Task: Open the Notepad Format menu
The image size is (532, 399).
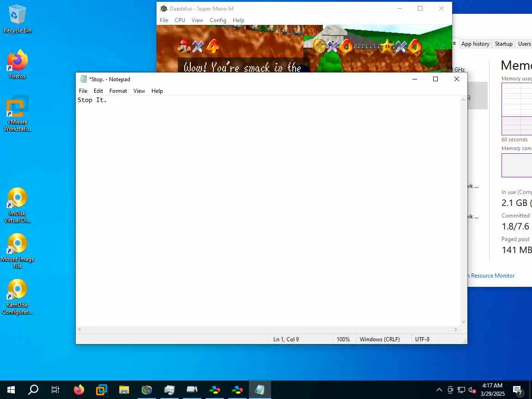Action: (x=118, y=91)
